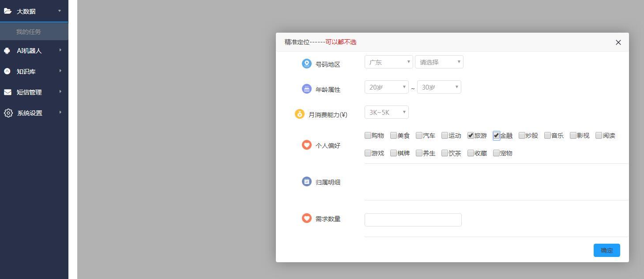Open the 请选择 city dropdown
The image size is (644, 279).
point(438,62)
